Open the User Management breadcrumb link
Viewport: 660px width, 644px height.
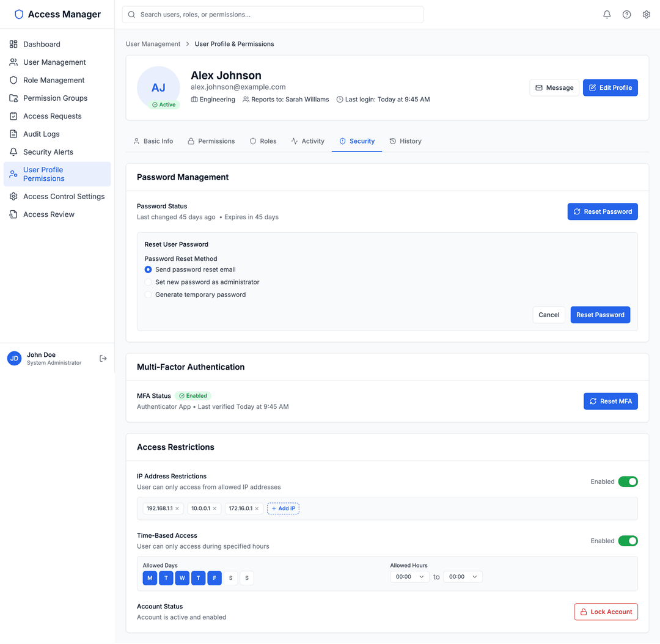153,44
